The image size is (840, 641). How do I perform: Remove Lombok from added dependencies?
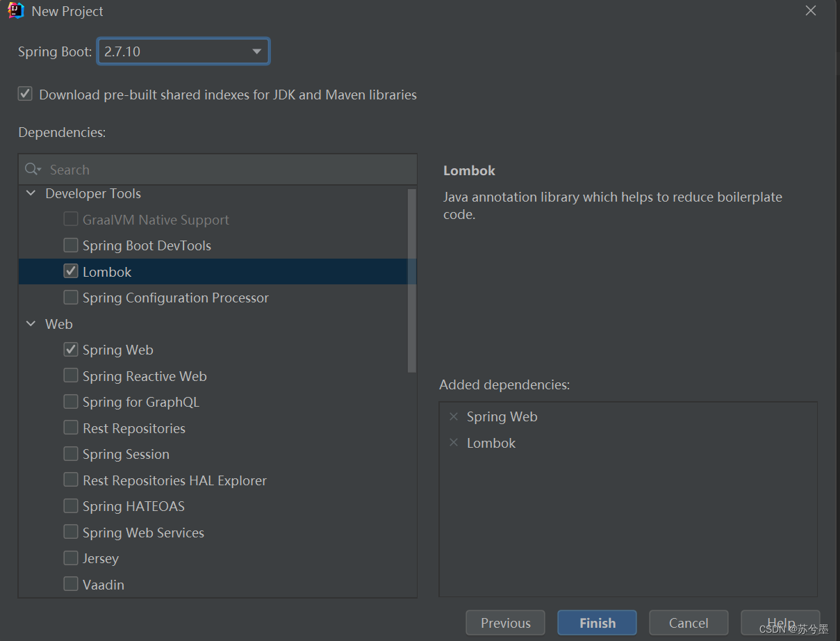(x=454, y=443)
